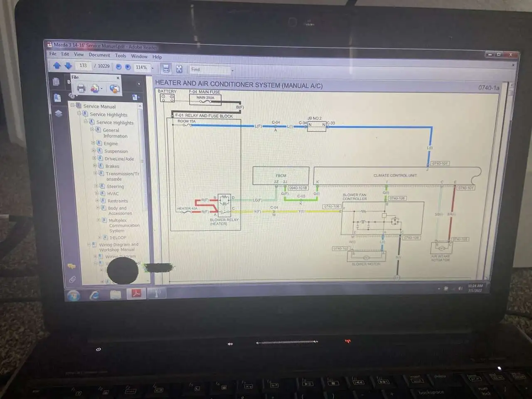
Task: Open the Bookmarks panel icon
Action: click(x=57, y=98)
